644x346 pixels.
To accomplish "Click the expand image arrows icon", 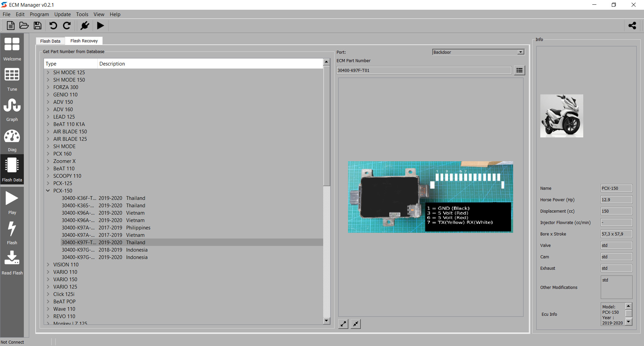I will 343,324.
